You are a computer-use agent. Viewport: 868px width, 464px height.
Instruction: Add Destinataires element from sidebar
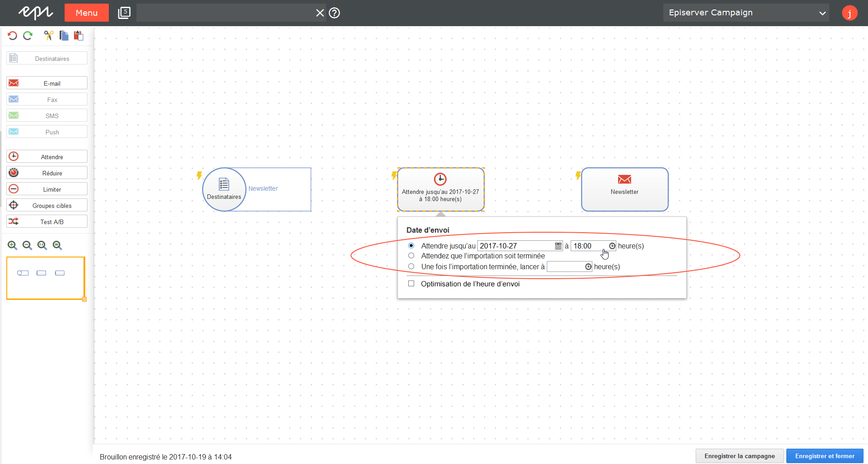pyautogui.click(x=47, y=58)
